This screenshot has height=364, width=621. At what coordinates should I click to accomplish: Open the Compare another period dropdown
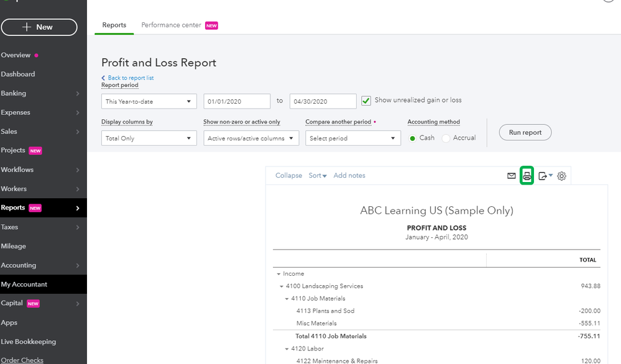click(352, 139)
